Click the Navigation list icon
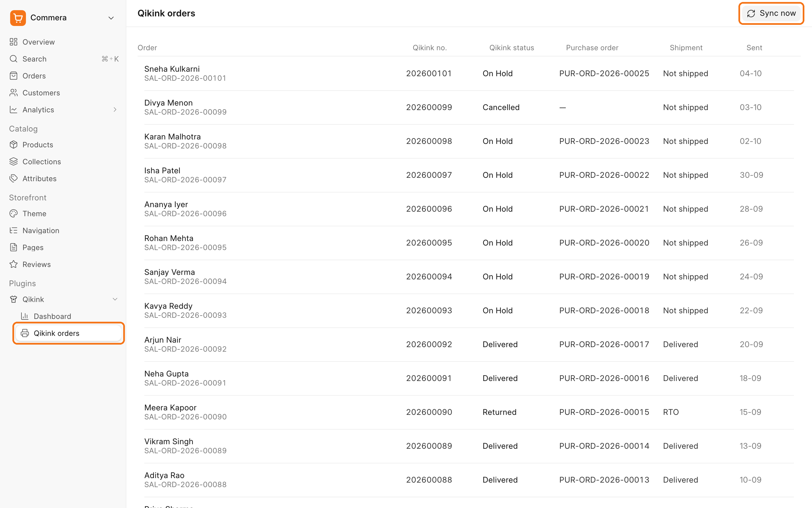 [14, 231]
